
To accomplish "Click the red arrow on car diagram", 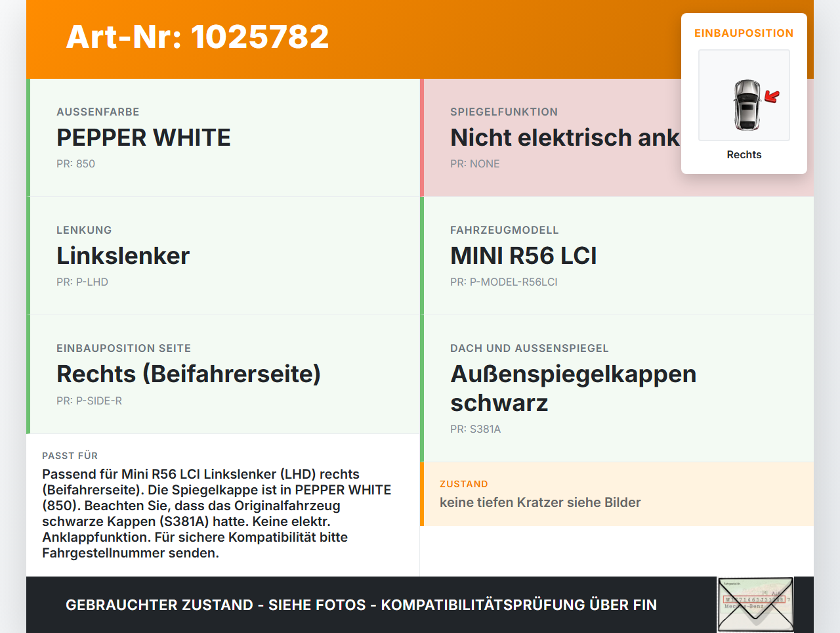I will tap(772, 97).
